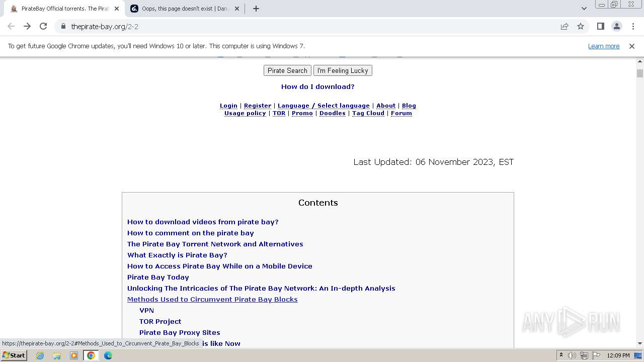Jump to 'How to comment on the pirate bay'

(x=191, y=233)
